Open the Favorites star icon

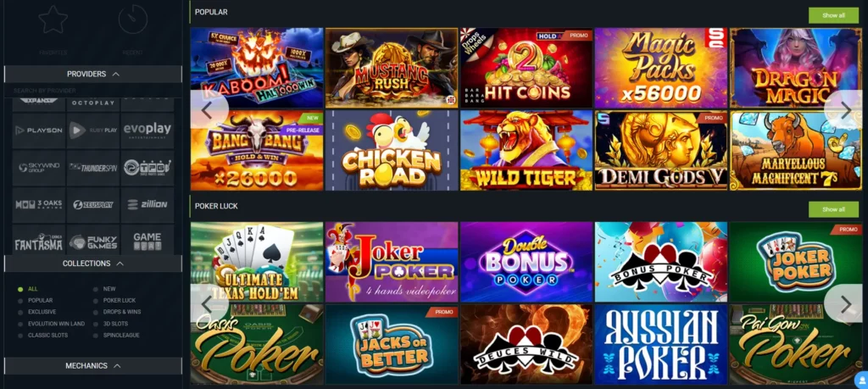coord(53,19)
